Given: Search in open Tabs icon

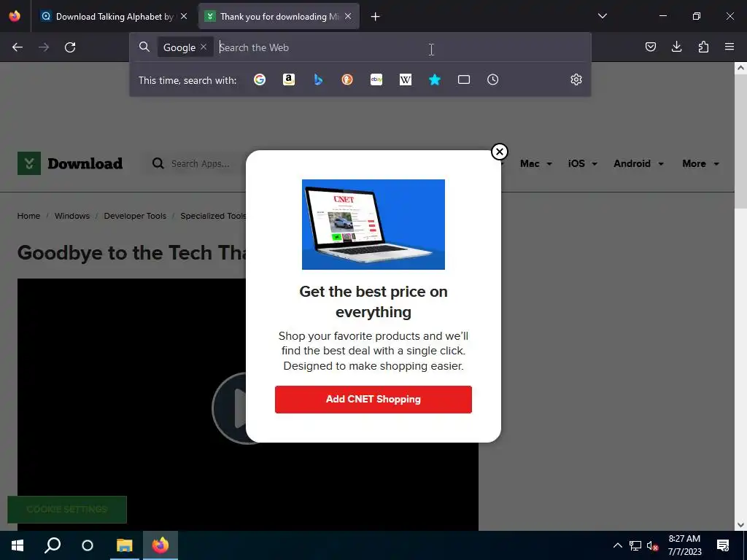Looking at the screenshot, I should coord(464,79).
